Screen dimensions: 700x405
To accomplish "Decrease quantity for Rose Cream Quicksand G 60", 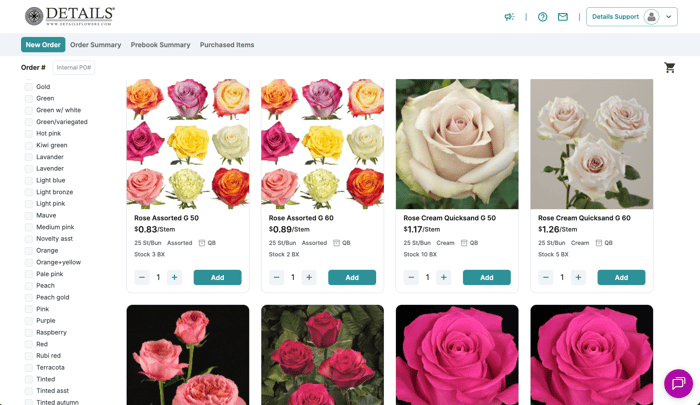I will pyautogui.click(x=546, y=277).
